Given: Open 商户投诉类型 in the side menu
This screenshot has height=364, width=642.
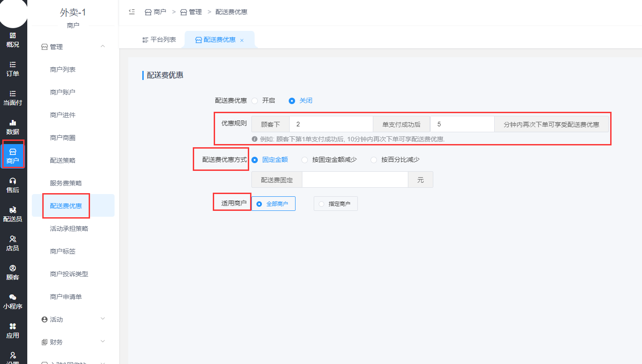Looking at the screenshot, I should tap(69, 274).
